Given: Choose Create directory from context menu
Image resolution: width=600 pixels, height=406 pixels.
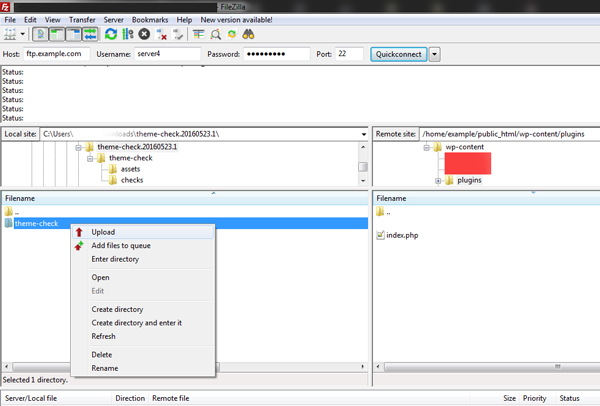Looking at the screenshot, I should click(x=143, y=309).
